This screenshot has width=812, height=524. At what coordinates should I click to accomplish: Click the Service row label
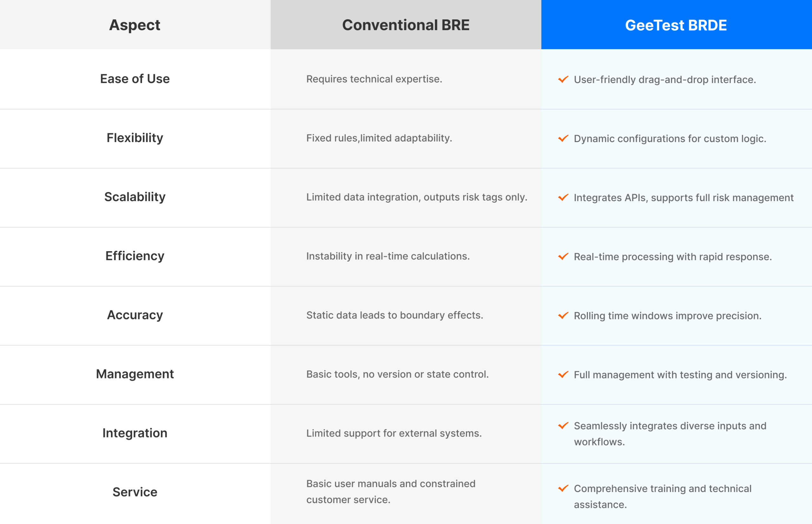coord(135,492)
